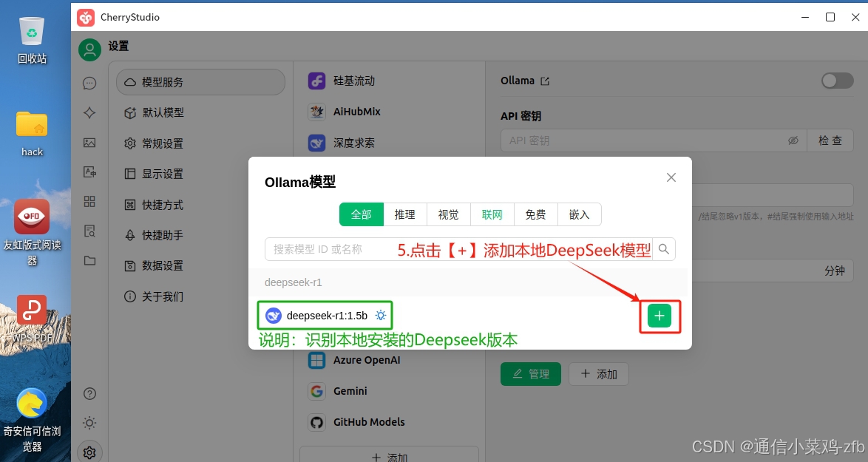Open the chat assistant sidebar icon
Screen dimensions: 868x462
coord(89,83)
